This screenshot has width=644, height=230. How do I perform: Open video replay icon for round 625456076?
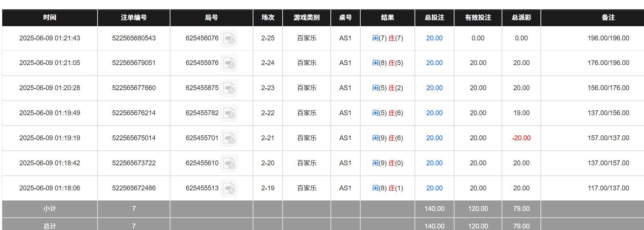(x=229, y=39)
